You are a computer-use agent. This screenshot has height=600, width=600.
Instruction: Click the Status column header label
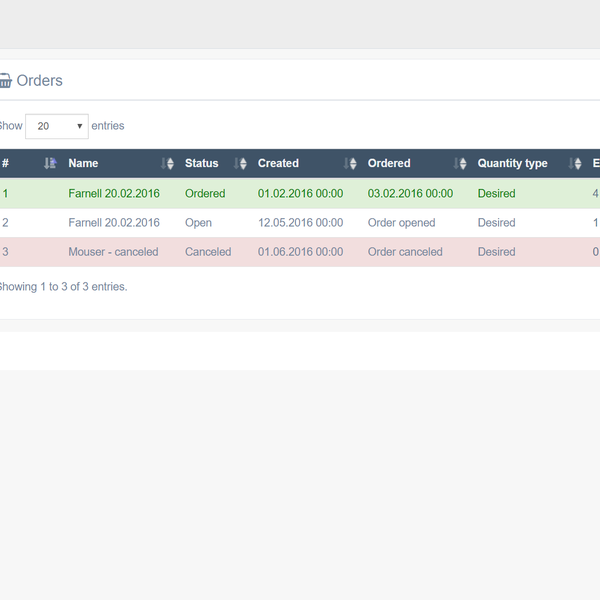coord(201,164)
